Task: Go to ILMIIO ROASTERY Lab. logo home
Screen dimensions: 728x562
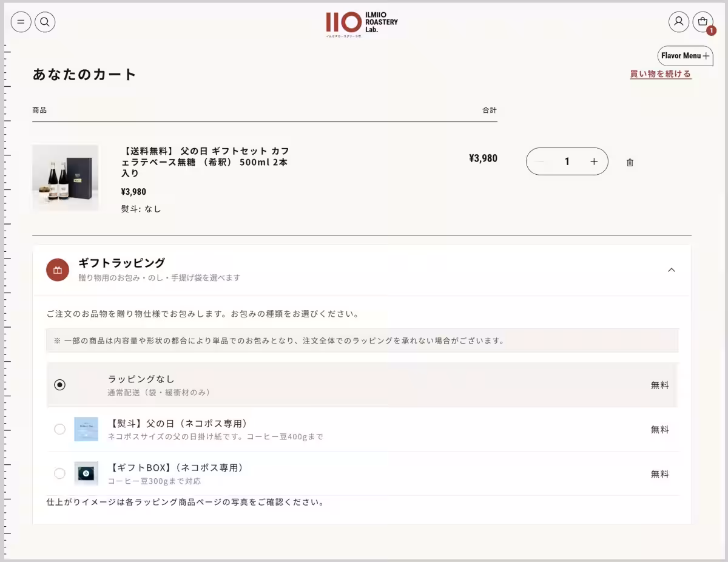Action: [362, 24]
